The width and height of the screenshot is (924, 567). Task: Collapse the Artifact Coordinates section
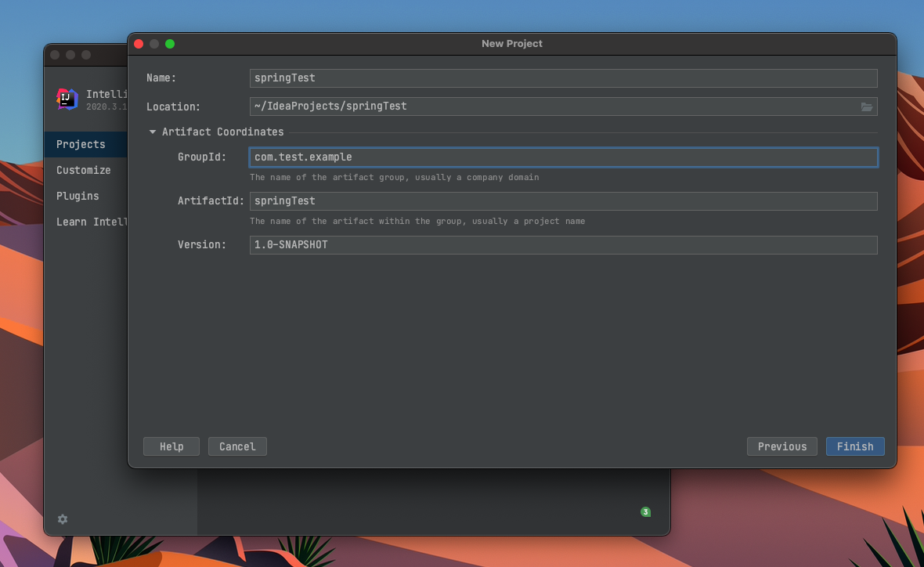click(153, 132)
